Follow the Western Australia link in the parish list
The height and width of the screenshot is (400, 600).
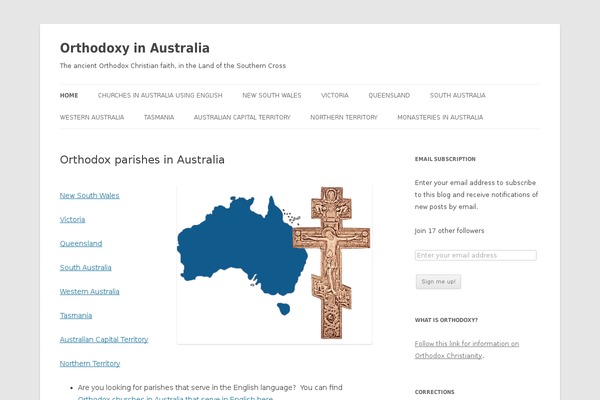pyautogui.click(x=90, y=292)
